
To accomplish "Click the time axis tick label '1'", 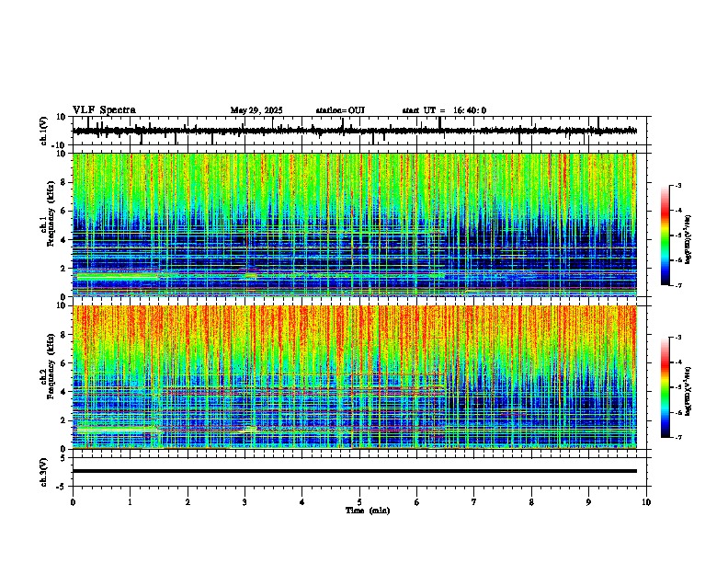I will point(130,502).
